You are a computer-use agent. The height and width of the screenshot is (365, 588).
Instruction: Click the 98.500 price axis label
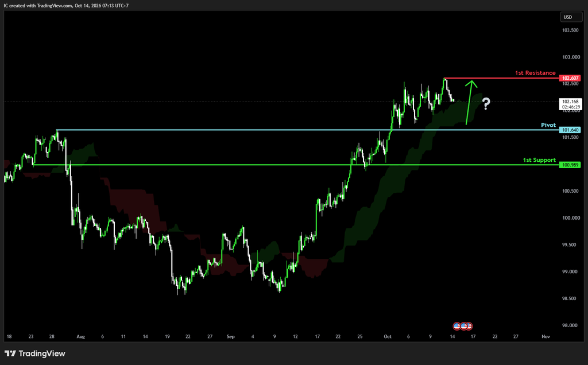click(x=569, y=298)
